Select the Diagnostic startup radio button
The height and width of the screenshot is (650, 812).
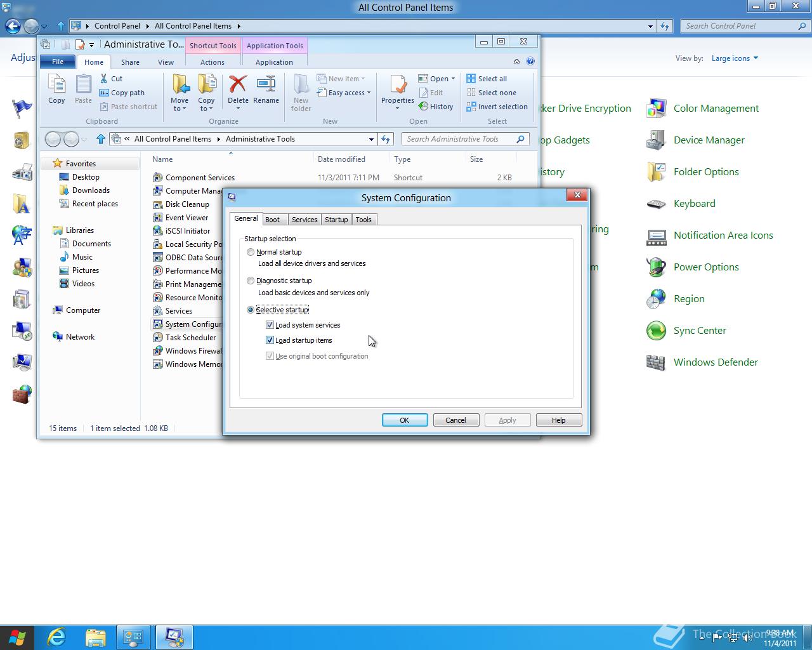click(251, 281)
